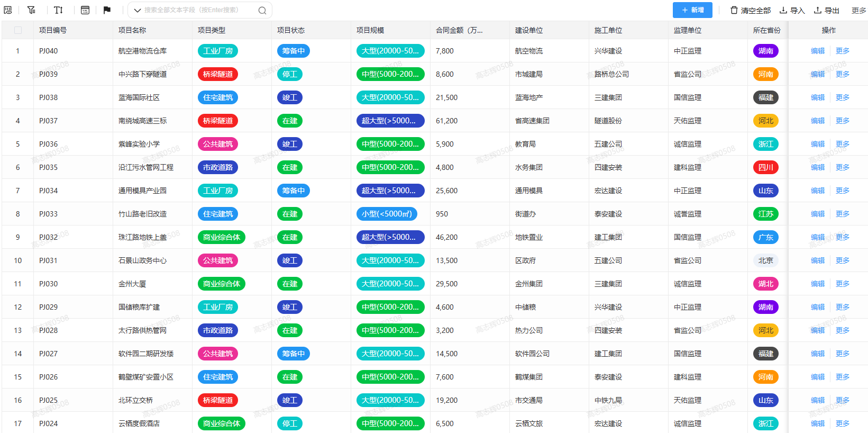Click the 项目规模 column header
This screenshot has width=868, height=433.
[370, 30]
